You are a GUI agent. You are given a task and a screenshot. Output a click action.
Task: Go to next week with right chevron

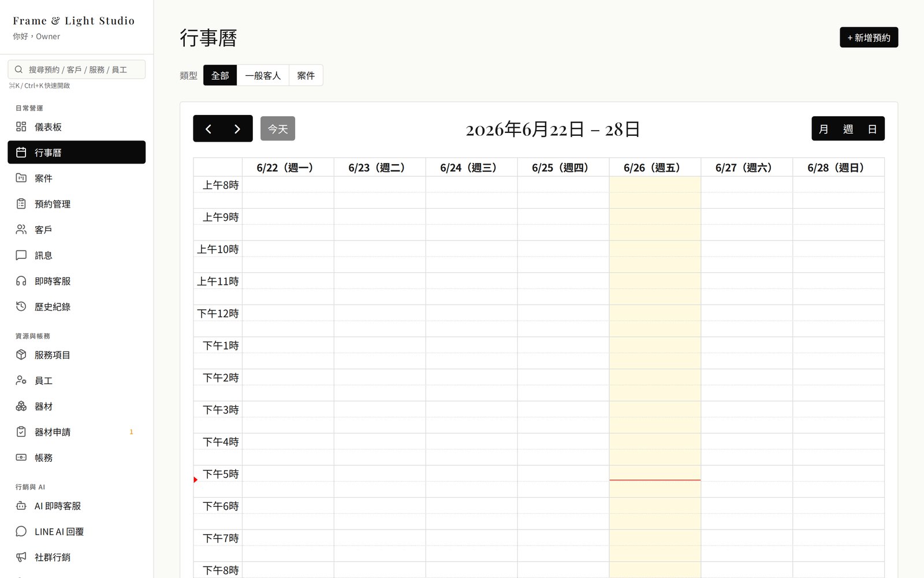pyautogui.click(x=237, y=129)
